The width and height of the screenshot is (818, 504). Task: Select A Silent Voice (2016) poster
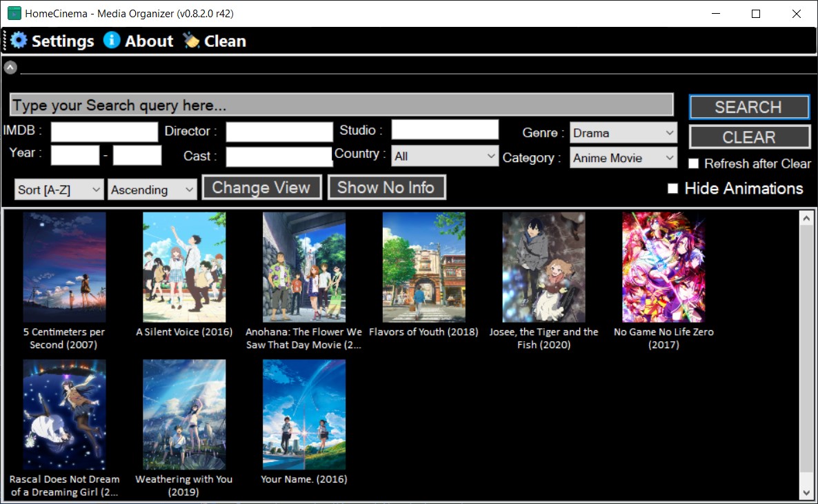point(184,267)
